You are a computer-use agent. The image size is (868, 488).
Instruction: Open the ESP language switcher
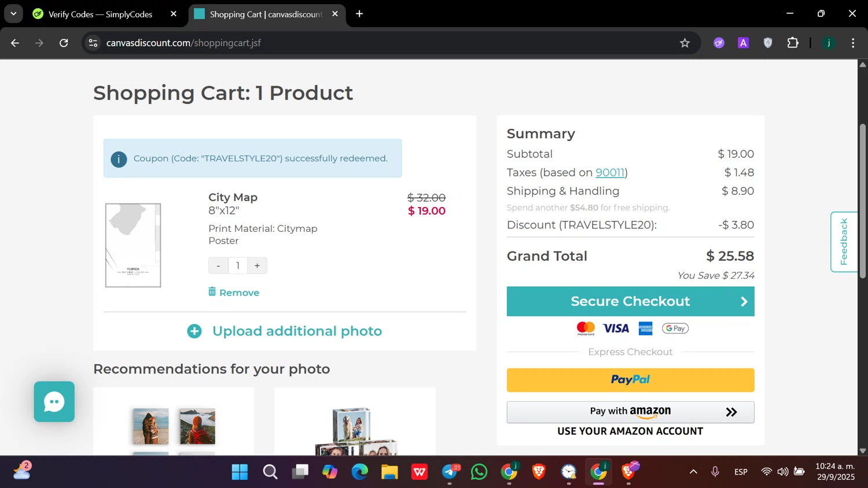tap(741, 472)
